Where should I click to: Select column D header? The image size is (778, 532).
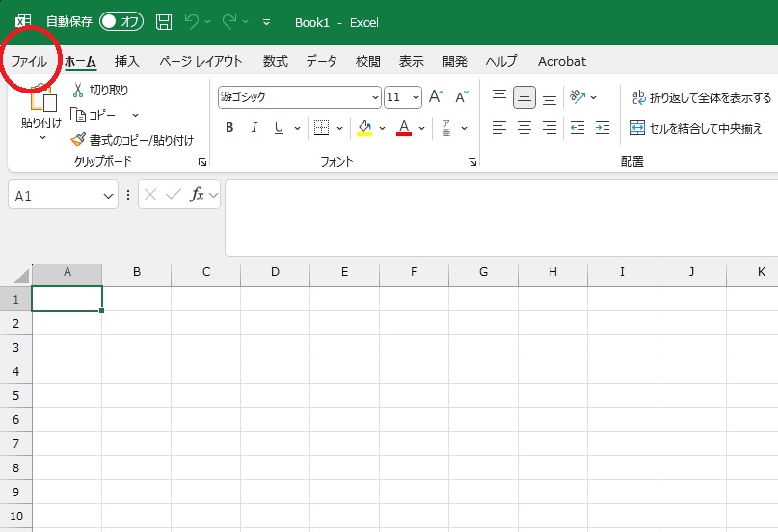[x=275, y=272]
